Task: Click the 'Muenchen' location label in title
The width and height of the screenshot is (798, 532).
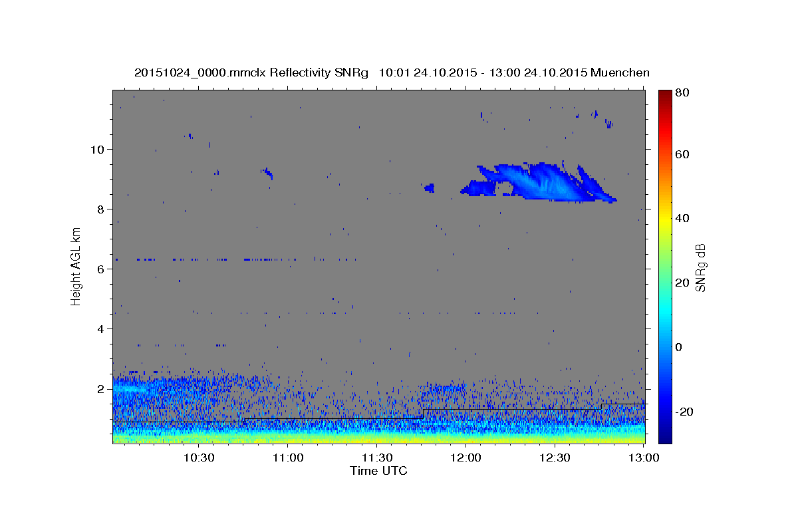Action: 619,72
